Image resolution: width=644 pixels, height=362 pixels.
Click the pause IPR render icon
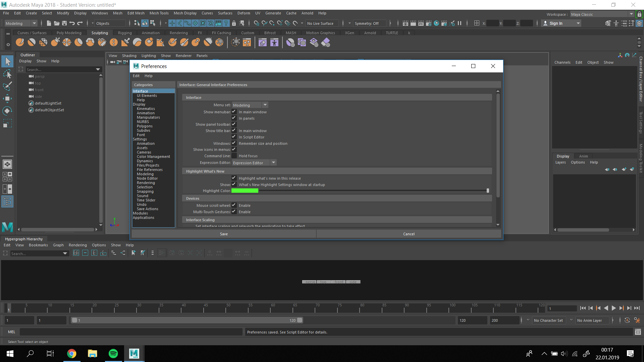click(460, 23)
